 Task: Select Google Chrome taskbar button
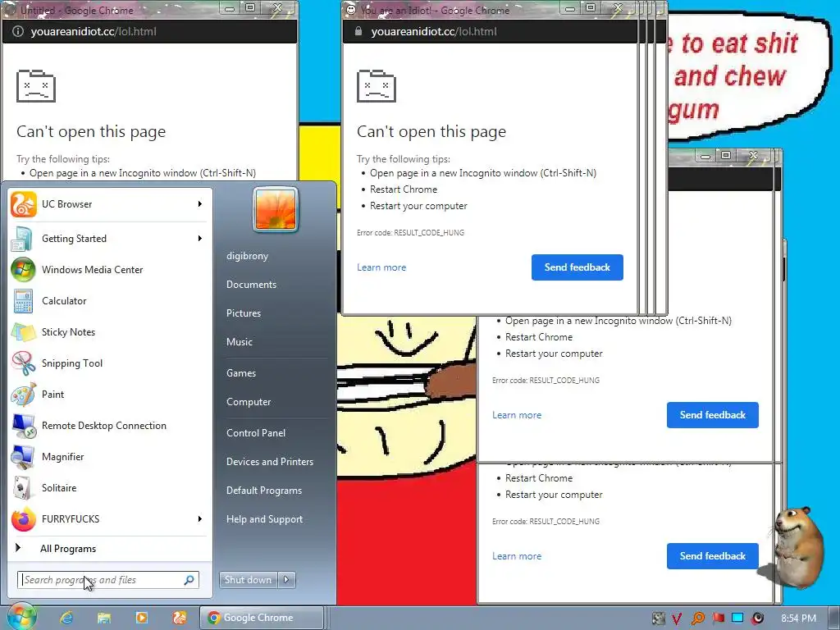pyautogui.click(x=262, y=618)
